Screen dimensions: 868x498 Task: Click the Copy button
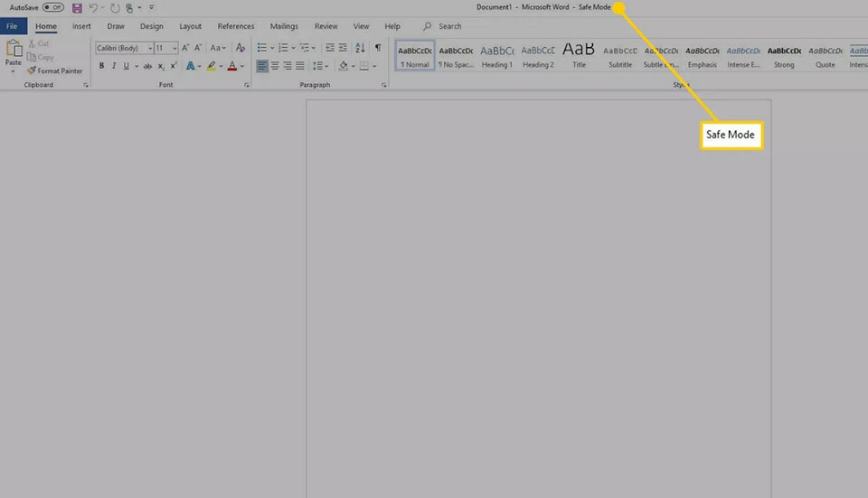tap(41, 57)
